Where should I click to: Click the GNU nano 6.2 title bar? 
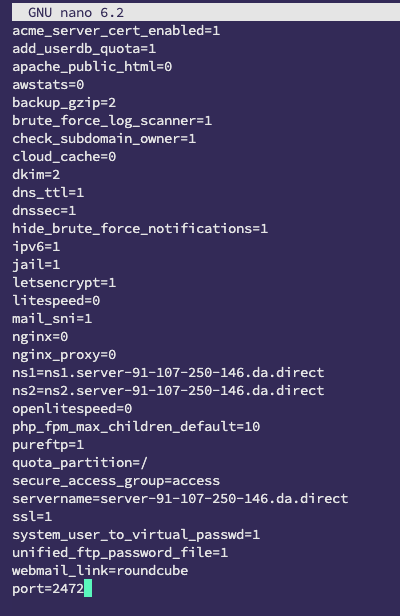point(206,13)
